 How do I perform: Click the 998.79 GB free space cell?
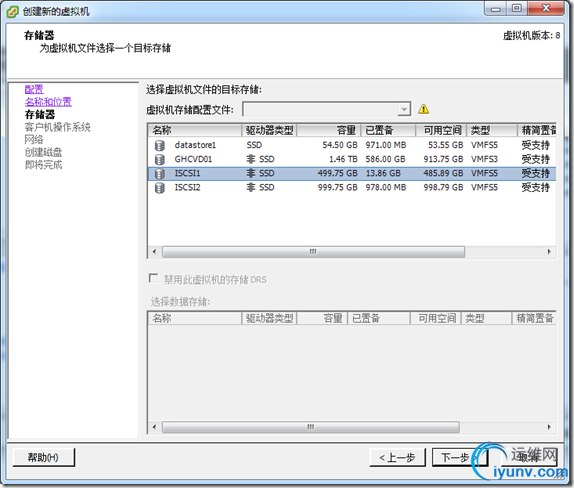[443, 187]
